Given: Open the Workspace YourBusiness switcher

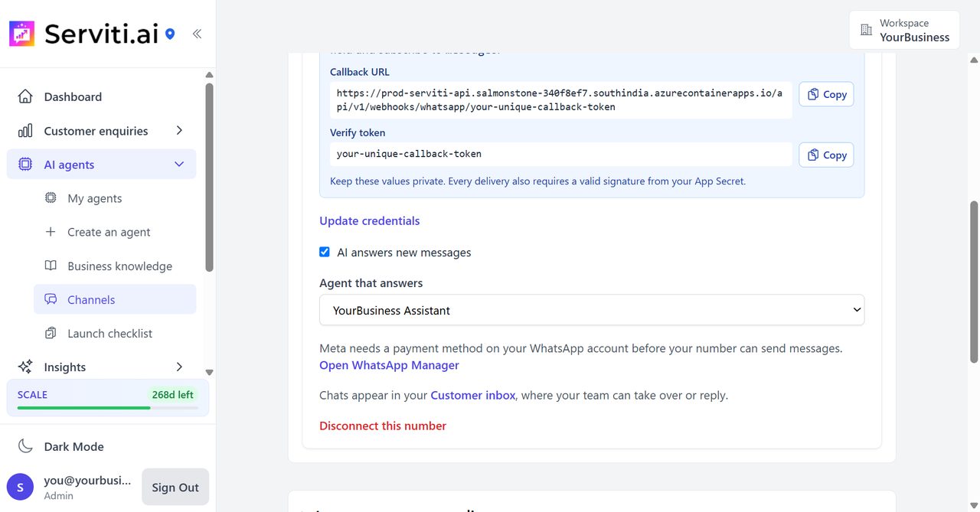Looking at the screenshot, I should pyautogui.click(x=904, y=30).
